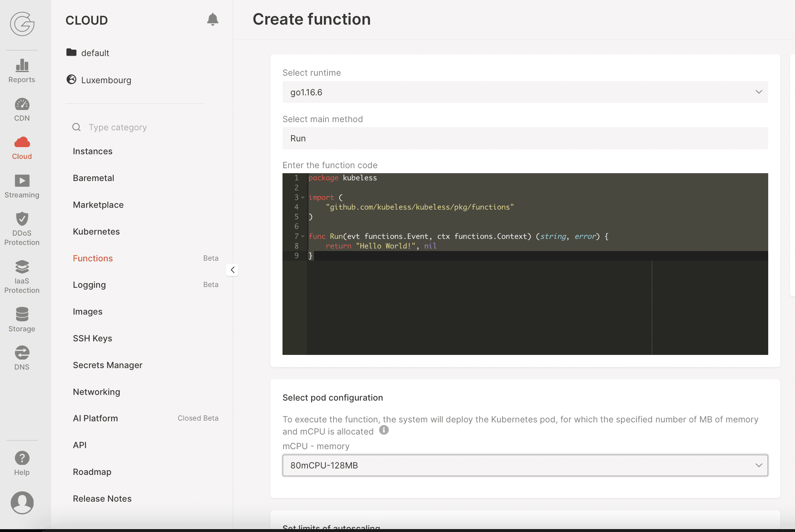Open Release Notes link

point(102,499)
